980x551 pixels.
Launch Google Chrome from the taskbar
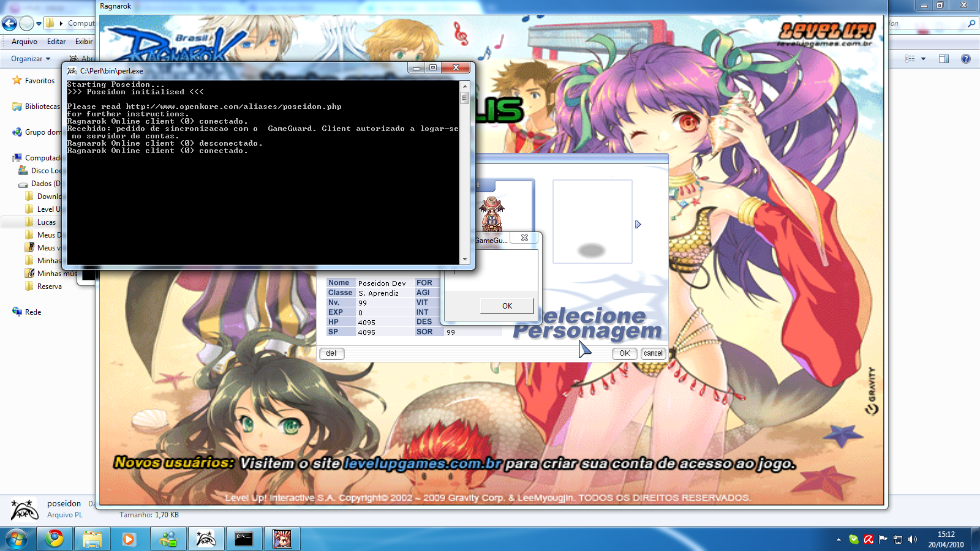[55, 539]
